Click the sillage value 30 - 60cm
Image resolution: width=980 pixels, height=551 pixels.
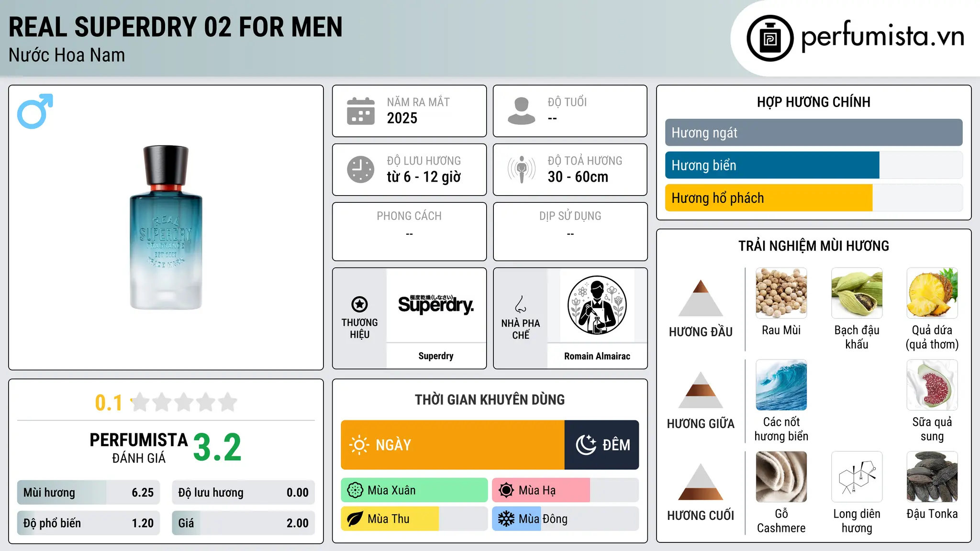(x=578, y=177)
